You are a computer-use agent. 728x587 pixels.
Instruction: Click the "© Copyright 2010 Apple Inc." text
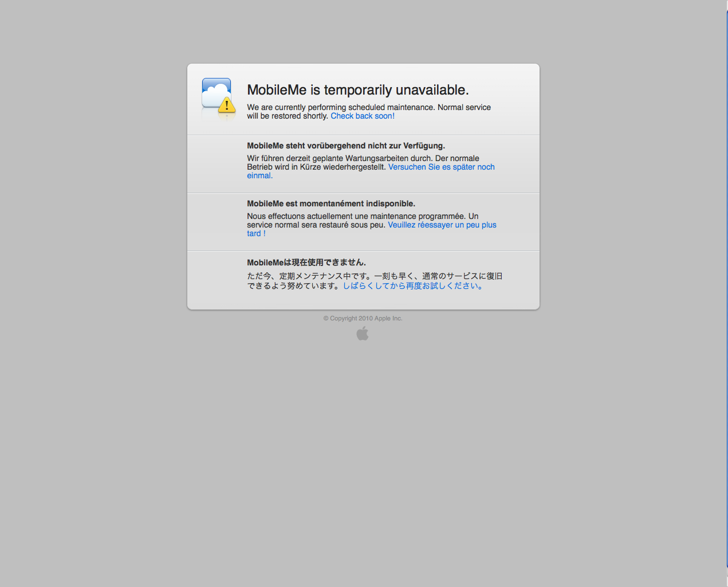tap(363, 318)
